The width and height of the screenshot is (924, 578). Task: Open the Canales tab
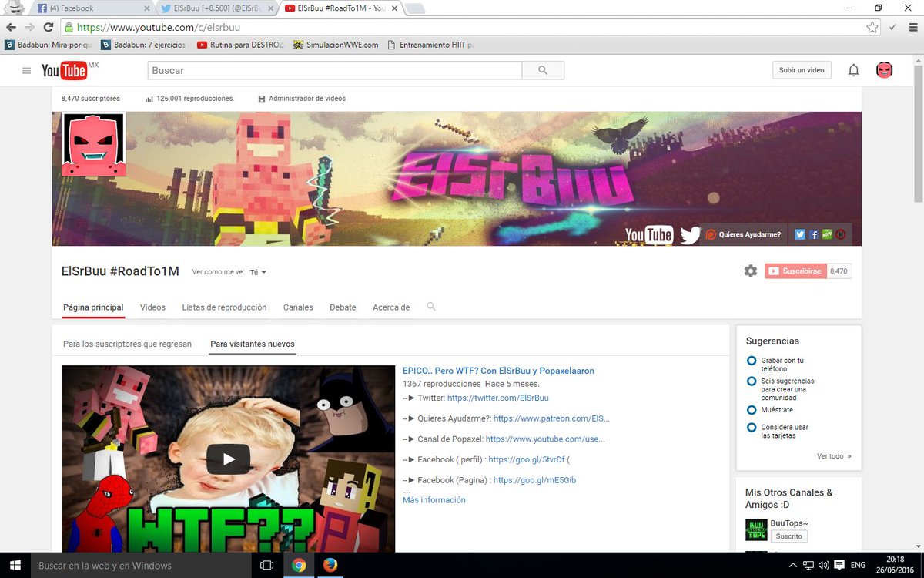click(x=298, y=307)
